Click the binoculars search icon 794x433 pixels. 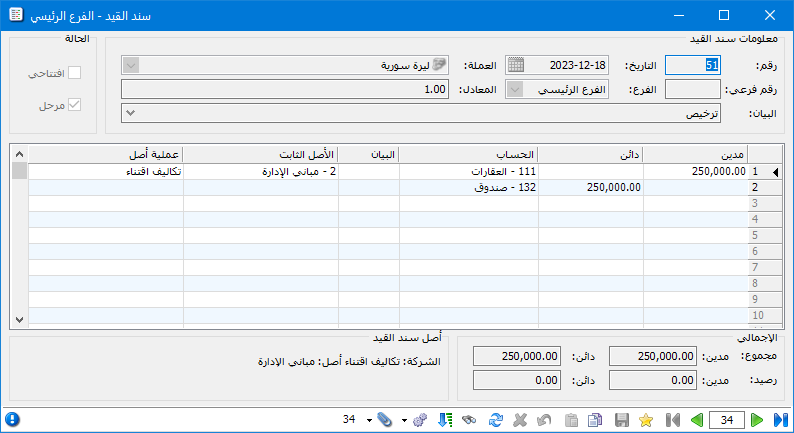[469, 420]
